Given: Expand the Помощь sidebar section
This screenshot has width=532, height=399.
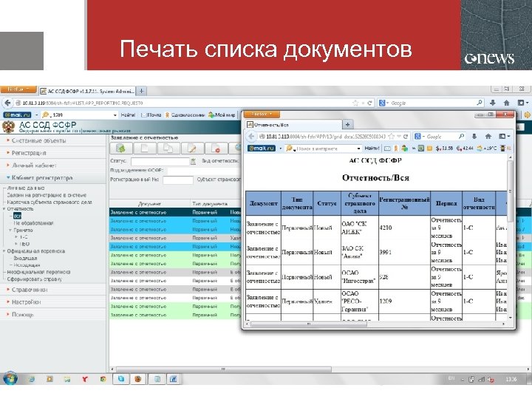Looking at the screenshot, I should [23, 315].
